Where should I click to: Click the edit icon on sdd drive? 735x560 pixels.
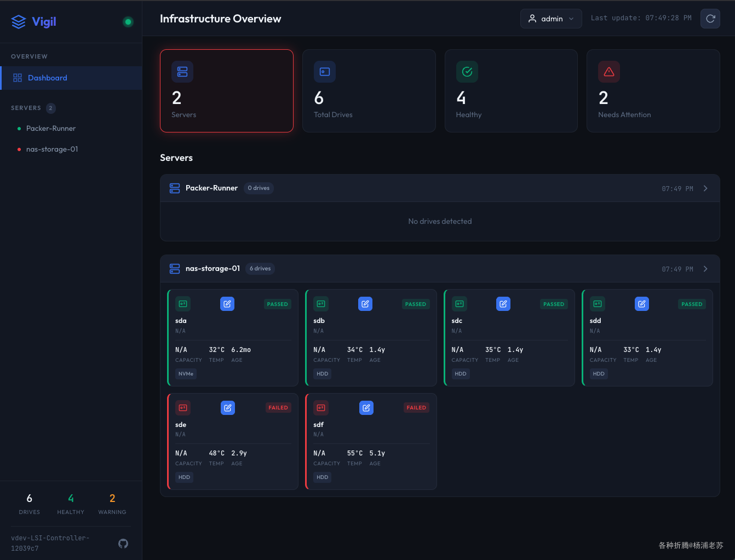pyautogui.click(x=641, y=304)
